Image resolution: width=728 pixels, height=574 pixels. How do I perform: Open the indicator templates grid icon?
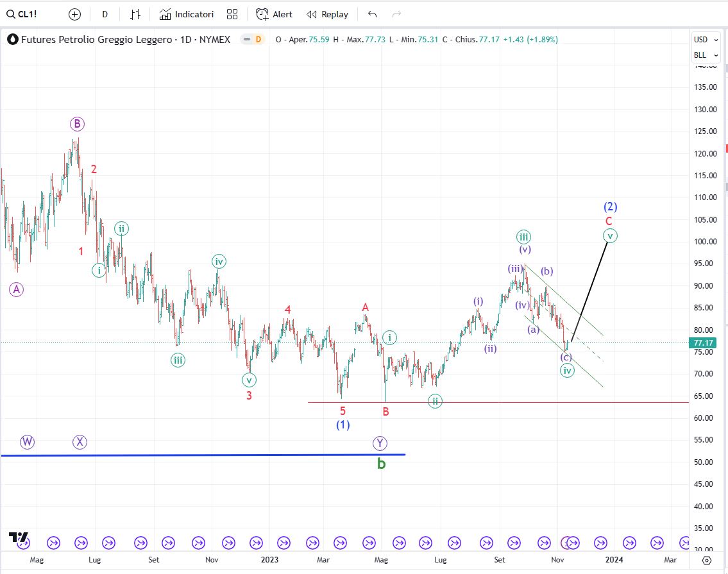point(232,14)
